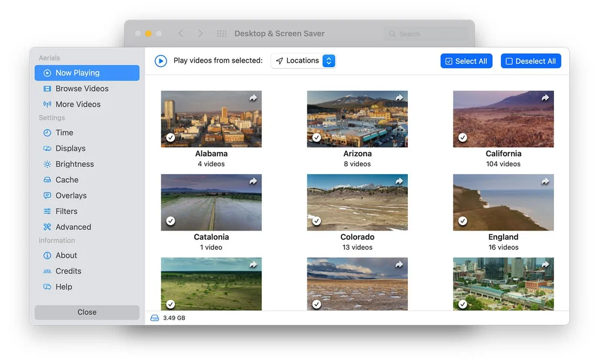Open the Colorado video thumbnail
Image resolution: width=599 pixels, height=364 pixels.
point(357,202)
